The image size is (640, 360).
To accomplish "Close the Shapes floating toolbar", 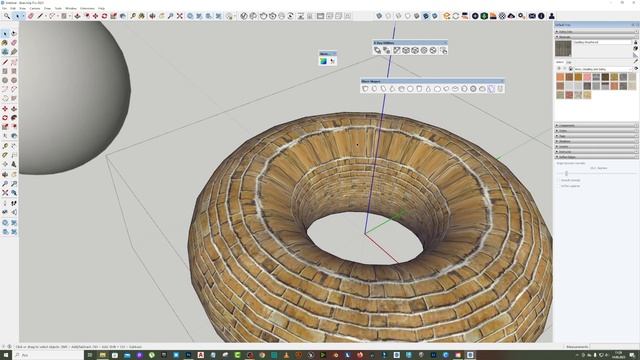I will (502, 81).
